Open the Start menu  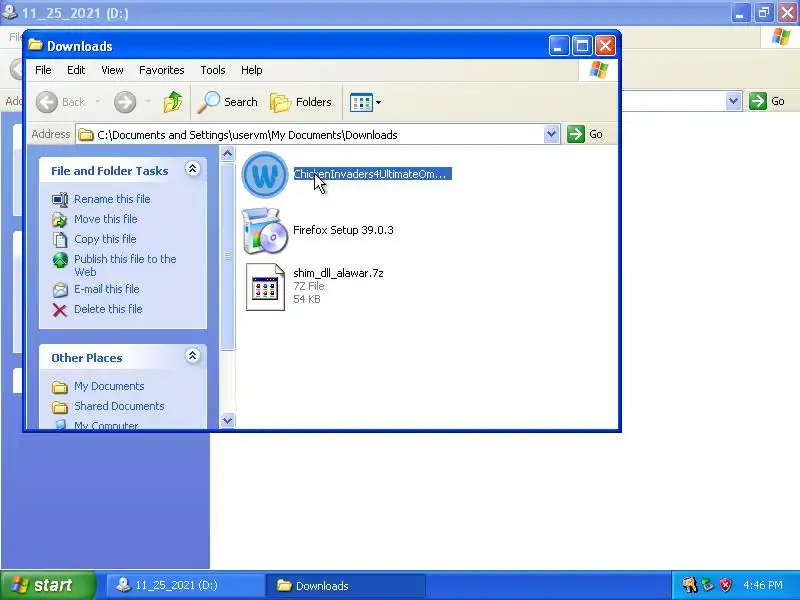pyautogui.click(x=48, y=585)
